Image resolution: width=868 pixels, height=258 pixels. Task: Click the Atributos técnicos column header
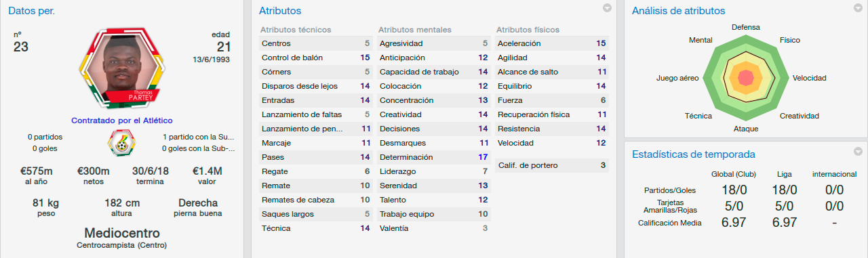click(x=296, y=30)
